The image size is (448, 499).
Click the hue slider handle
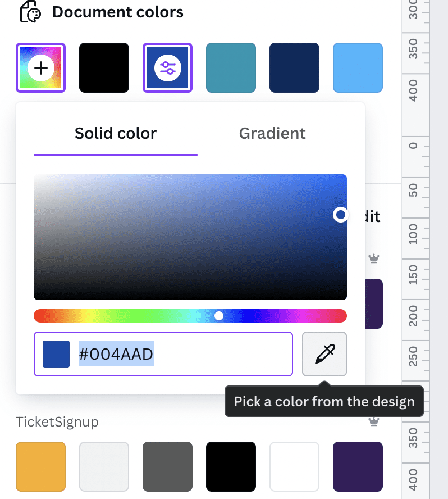pyautogui.click(x=219, y=316)
